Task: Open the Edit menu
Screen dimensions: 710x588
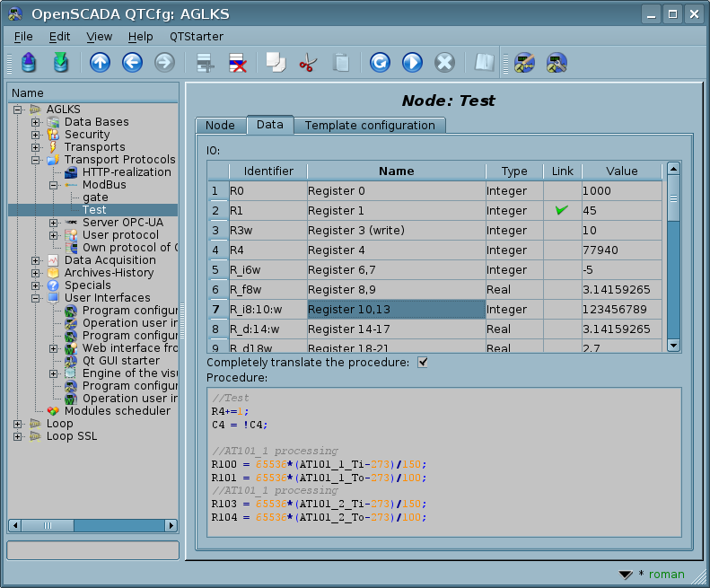Action: [x=59, y=37]
